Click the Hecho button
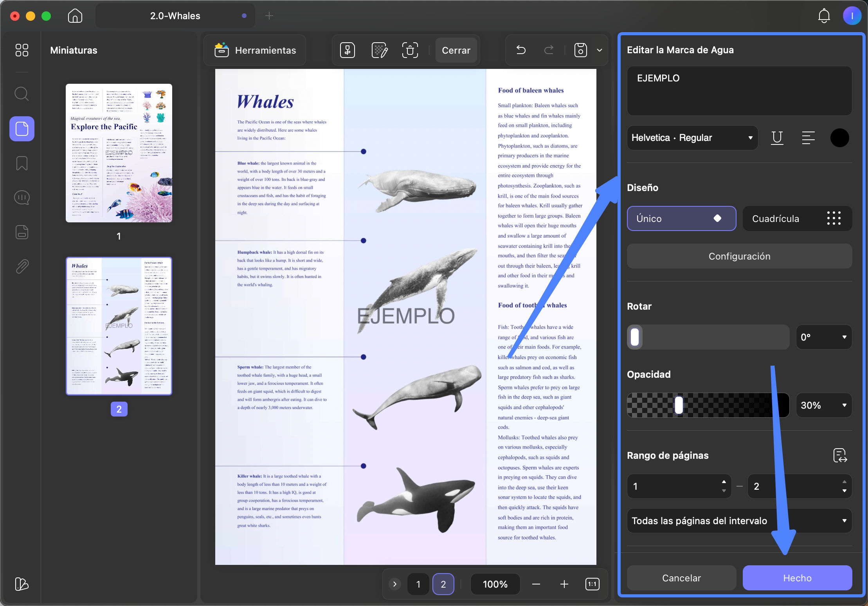The height and width of the screenshot is (606, 868). coord(797,578)
